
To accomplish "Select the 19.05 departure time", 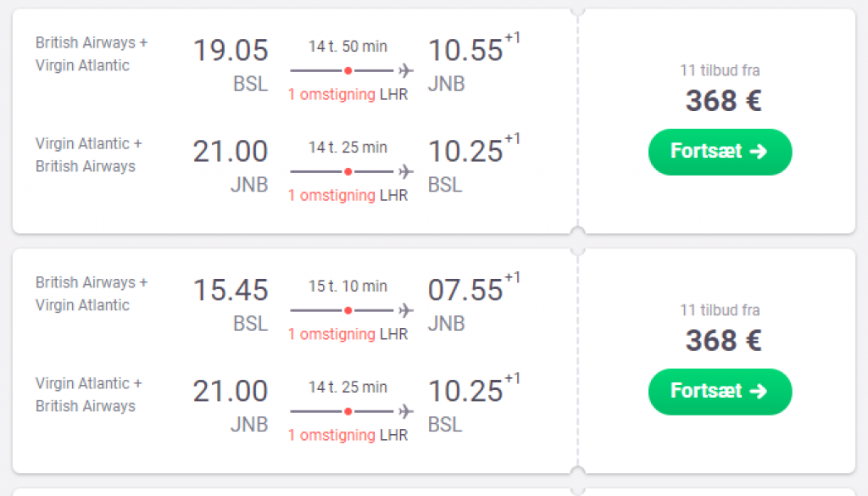I will point(230,51).
